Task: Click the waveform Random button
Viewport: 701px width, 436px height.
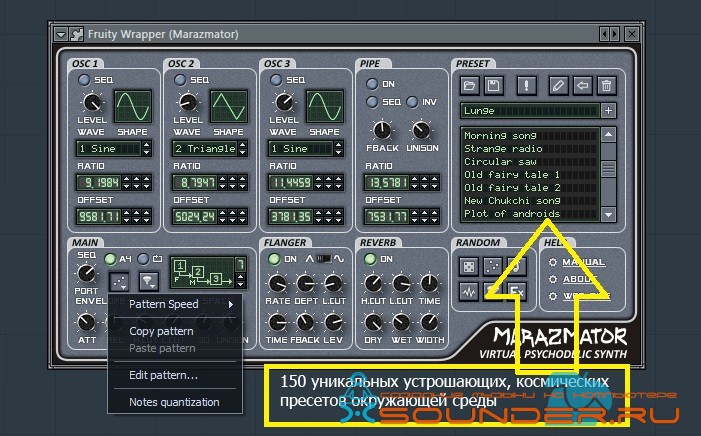Action: [468, 292]
